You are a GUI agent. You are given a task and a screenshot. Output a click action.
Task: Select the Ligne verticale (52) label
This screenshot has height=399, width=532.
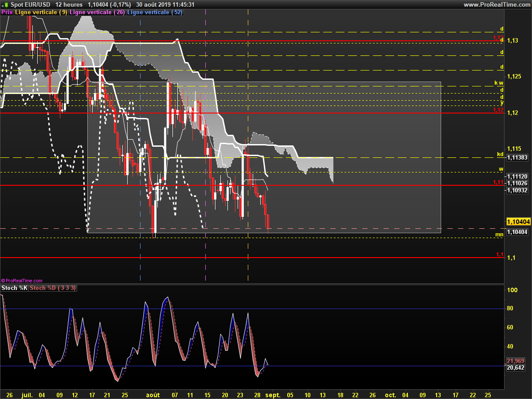[155, 12]
